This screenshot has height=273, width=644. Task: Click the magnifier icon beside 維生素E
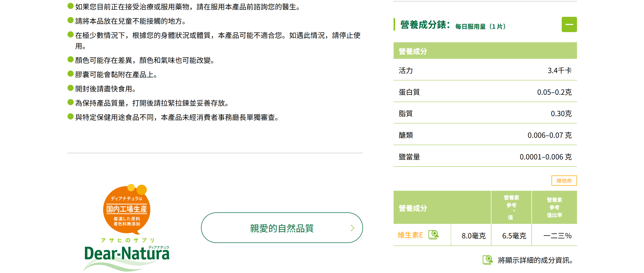pyautogui.click(x=433, y=235)
